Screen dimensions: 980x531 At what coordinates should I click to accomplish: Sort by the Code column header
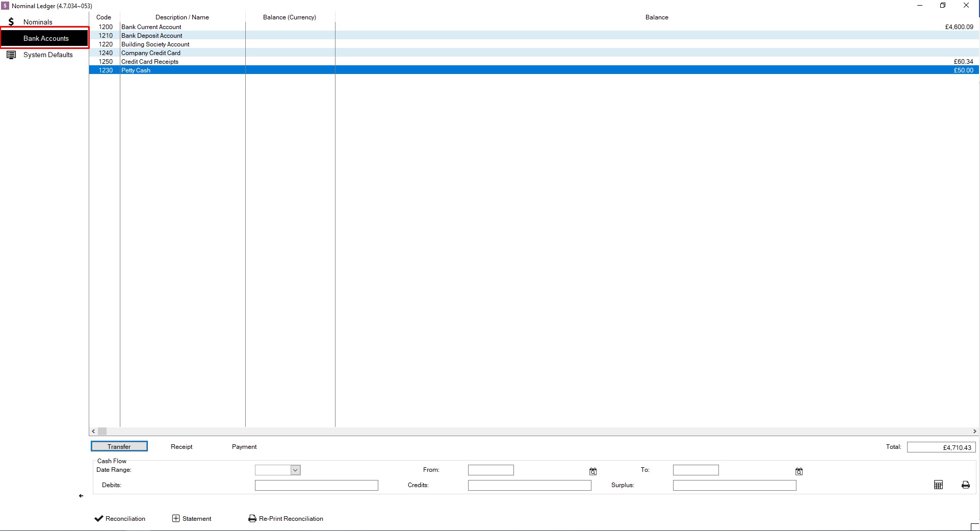coord(104,17)
